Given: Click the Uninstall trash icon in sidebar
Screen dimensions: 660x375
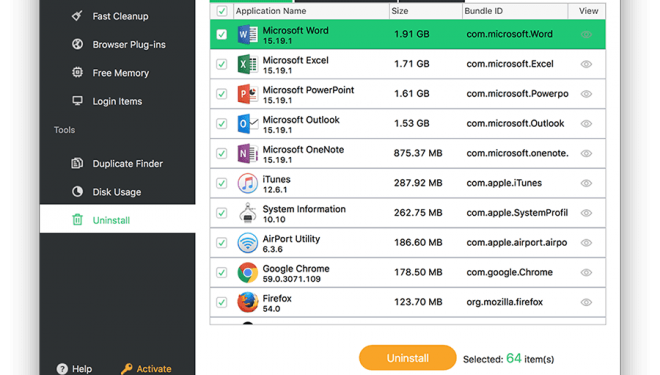Looking at the screenshot, I should pyautogui.click(x=77, y=219).
